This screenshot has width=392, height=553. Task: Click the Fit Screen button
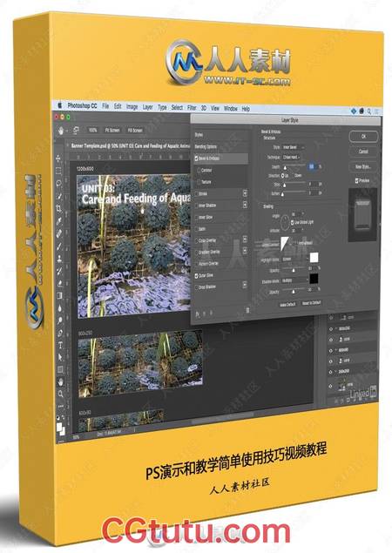point(112,130)
